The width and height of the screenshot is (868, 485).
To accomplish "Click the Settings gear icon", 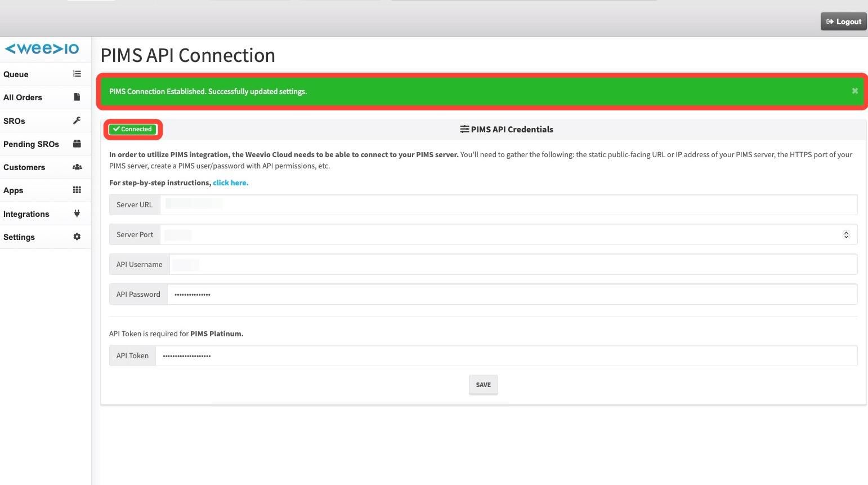I will [77, 237].
